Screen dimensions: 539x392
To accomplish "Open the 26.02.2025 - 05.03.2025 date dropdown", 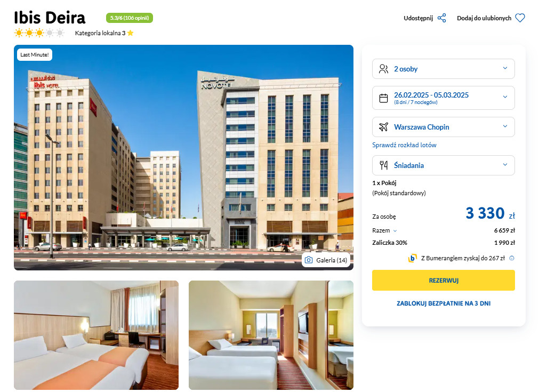I will point(443,98).
